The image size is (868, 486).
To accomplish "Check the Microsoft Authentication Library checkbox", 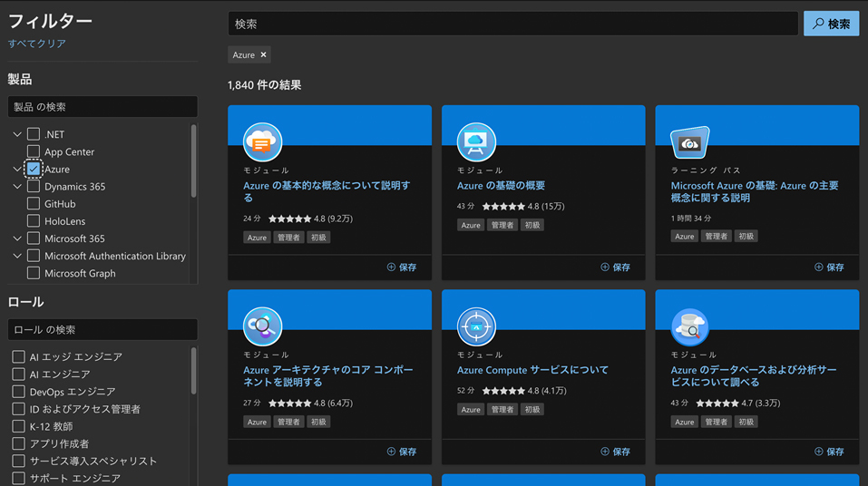I will pos(34,255).
